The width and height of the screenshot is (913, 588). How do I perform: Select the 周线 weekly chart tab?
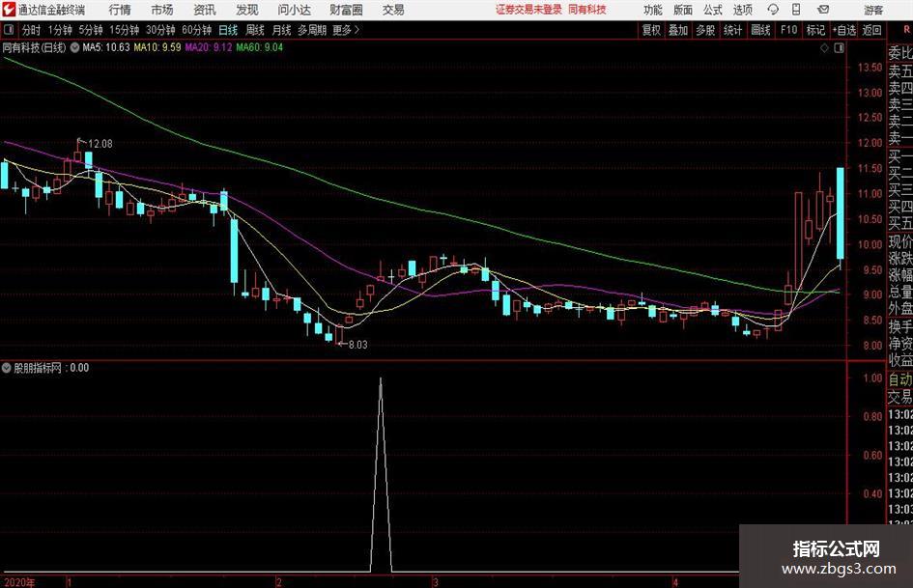[255, 30]
